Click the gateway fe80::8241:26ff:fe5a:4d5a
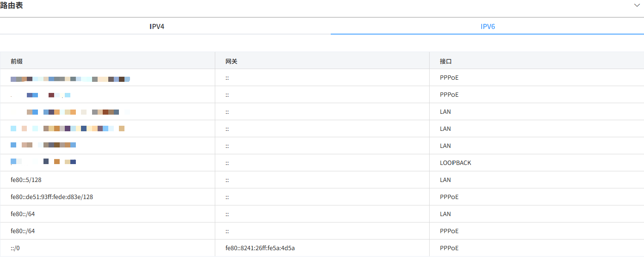Viewport: 644px width, 257px height. 260,248
